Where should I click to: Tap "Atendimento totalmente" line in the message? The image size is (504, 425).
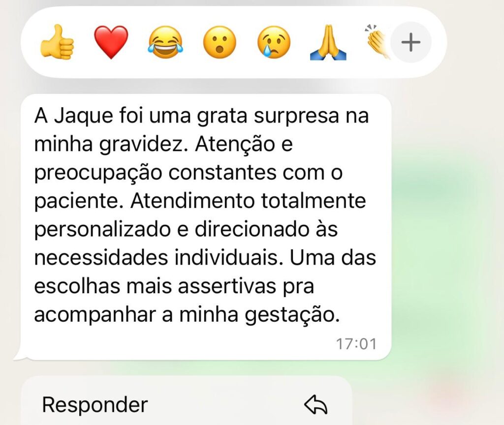click(x=248, y=201)
